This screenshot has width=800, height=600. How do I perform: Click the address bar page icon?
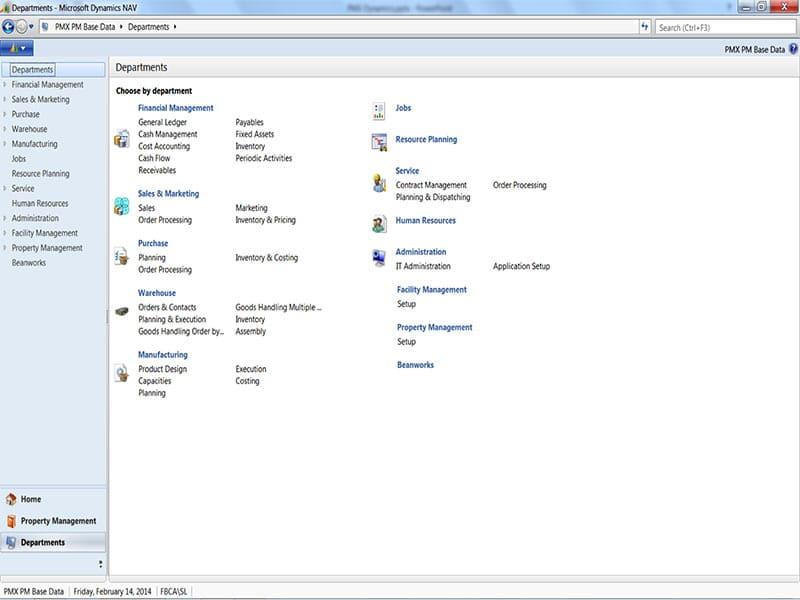coord(45,27)
